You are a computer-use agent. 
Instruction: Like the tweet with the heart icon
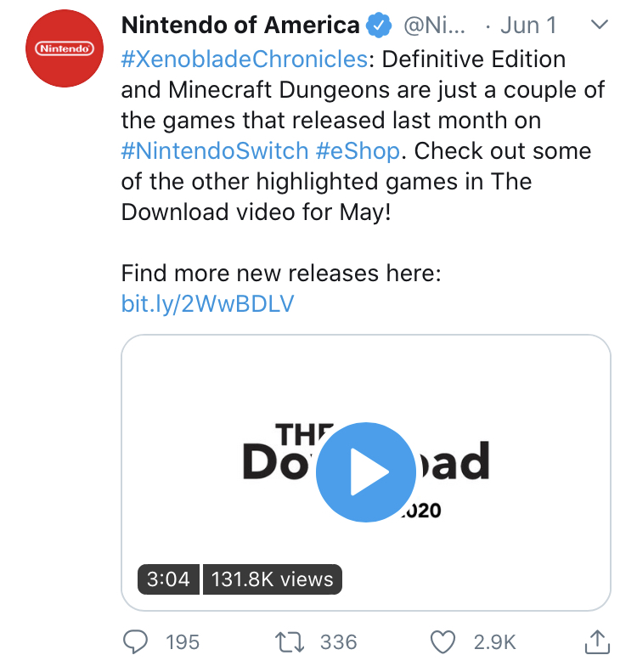[443, 642]
